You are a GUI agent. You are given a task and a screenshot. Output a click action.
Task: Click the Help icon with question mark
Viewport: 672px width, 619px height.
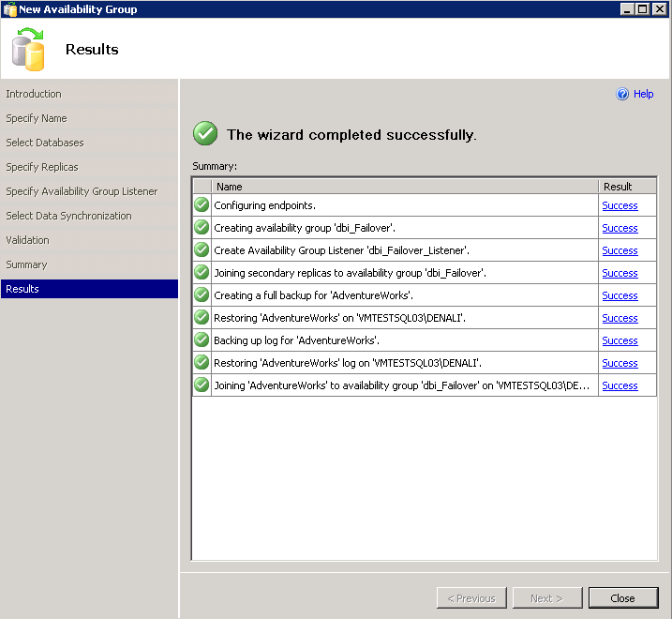click(x=622, y=94)
